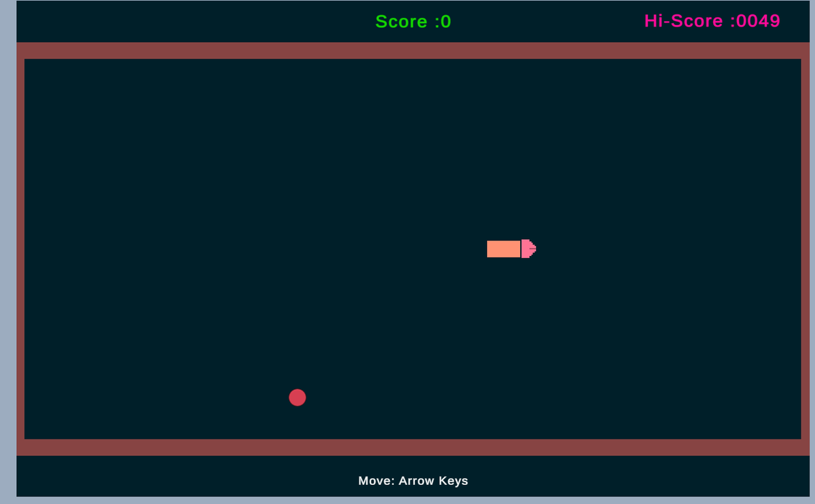Click the red food dot
Image resolution: width=815 pixels, height=504 pixels.
297,397
